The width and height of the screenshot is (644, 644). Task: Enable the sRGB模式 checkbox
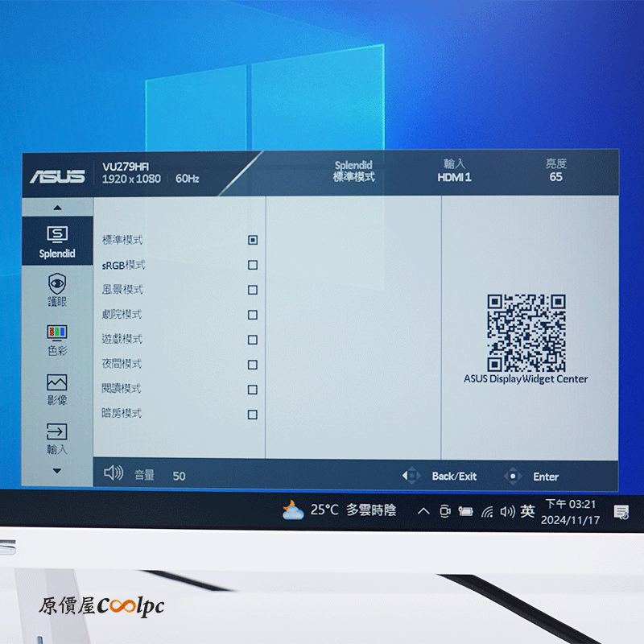click(253, 265)
